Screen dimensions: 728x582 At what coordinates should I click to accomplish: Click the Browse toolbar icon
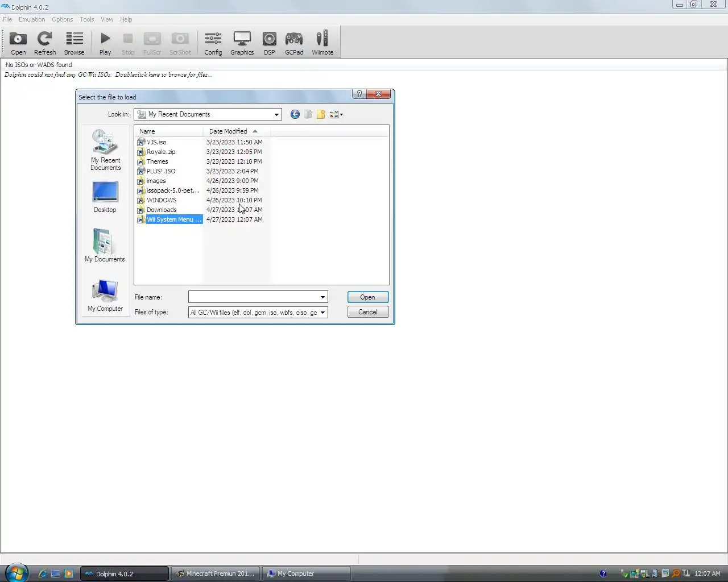(74, 43)
